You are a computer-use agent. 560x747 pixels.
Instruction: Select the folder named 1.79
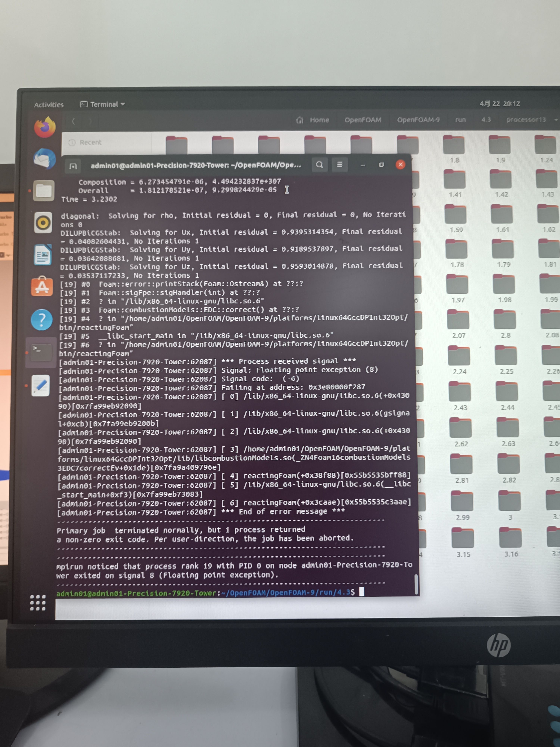[x=503, y=253]
